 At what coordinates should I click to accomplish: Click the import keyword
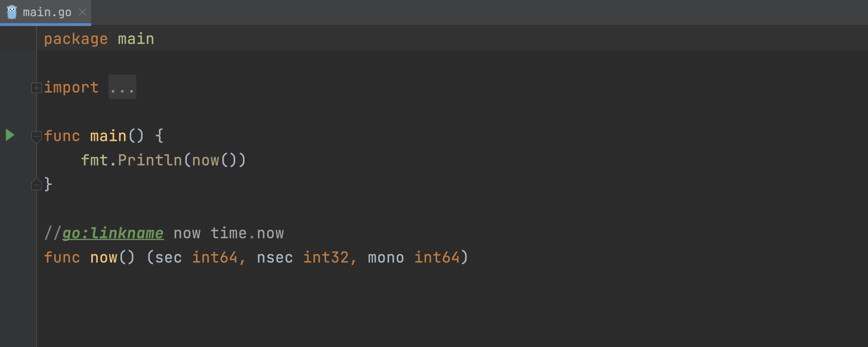click(71, 88)
